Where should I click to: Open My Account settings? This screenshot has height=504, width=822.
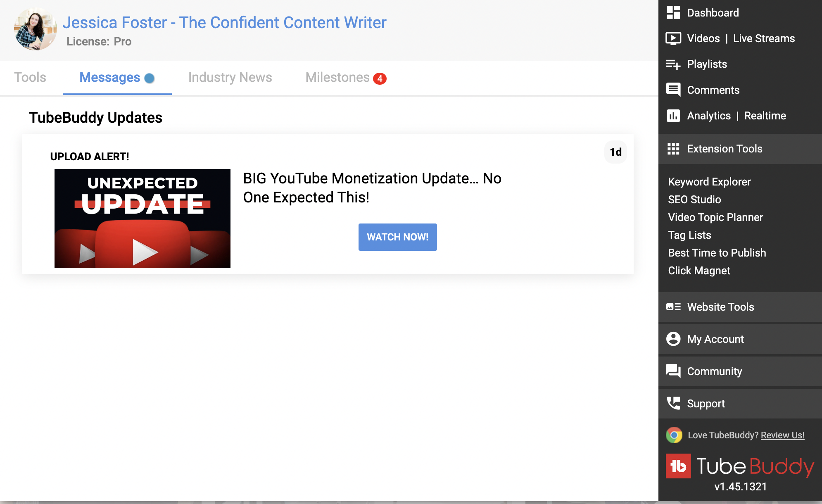715,339
